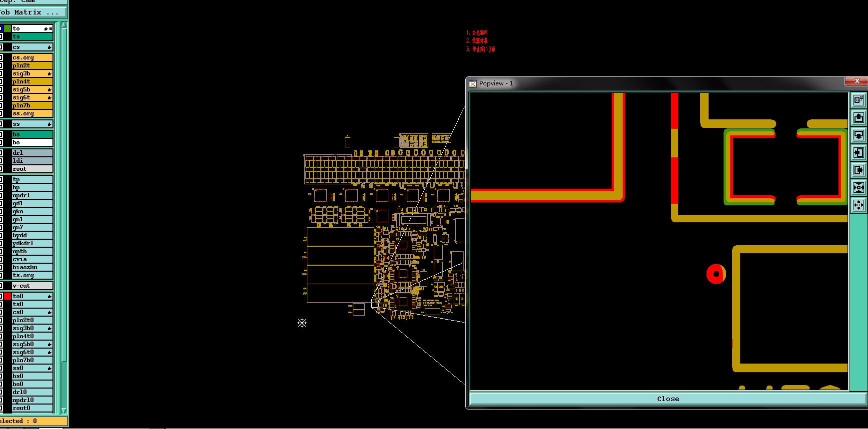This screenshot has width=868, height=429.
Task: Select the cvia layer row
Action: click(32, 260)
